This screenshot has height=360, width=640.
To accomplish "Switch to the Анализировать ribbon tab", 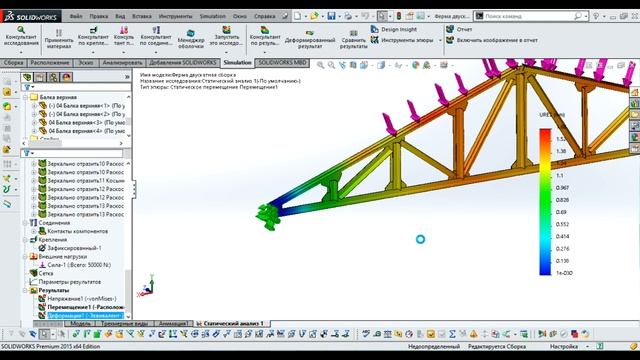I will coord(122,63).
